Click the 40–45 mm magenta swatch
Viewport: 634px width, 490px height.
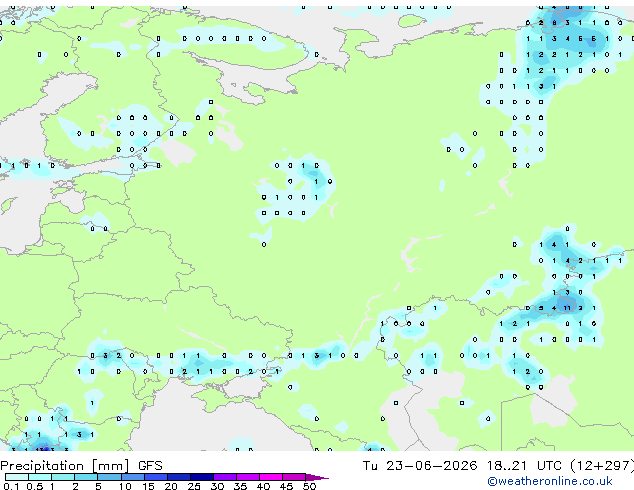pyautogui.click(x=271, y=477)
